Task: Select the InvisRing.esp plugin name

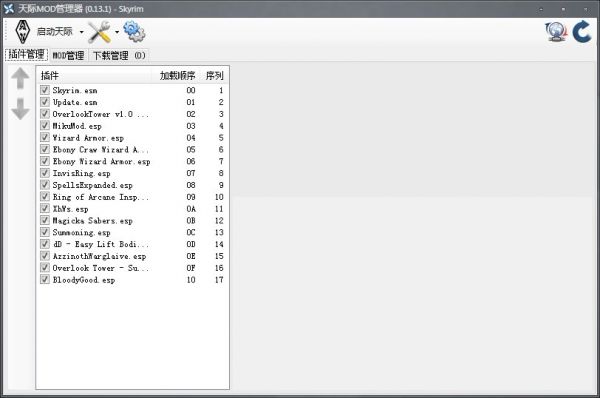Action: (x=82, y=173)
